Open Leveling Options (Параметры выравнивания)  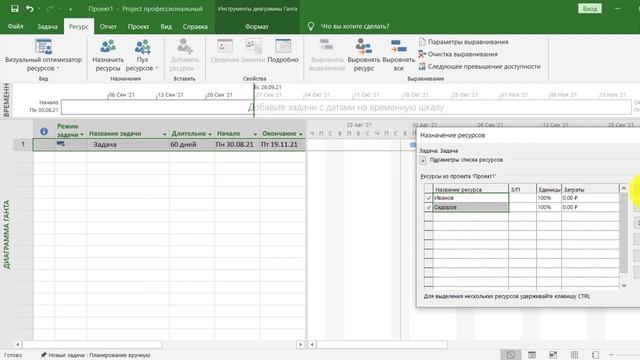pyautogui.click(x=463, y=42)
